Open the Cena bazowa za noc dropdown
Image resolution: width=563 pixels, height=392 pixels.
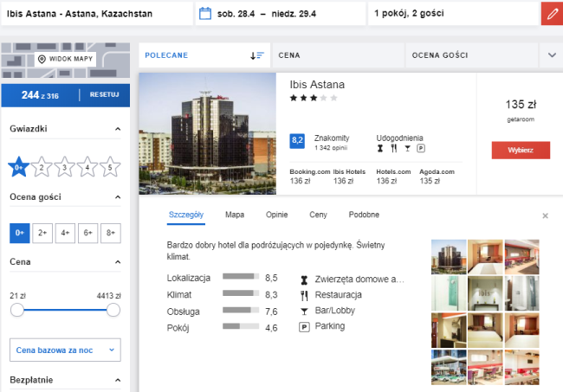click(x=65, y=350)
